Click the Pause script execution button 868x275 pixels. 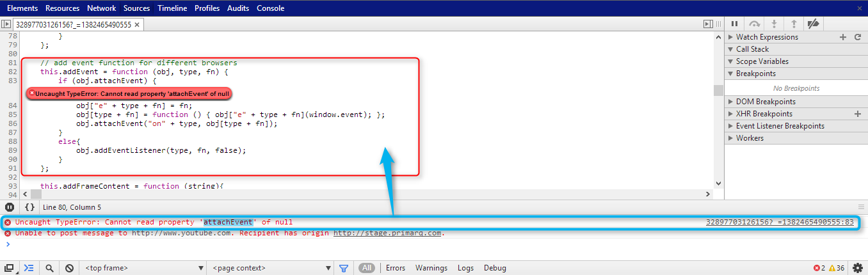pos(735,24)
